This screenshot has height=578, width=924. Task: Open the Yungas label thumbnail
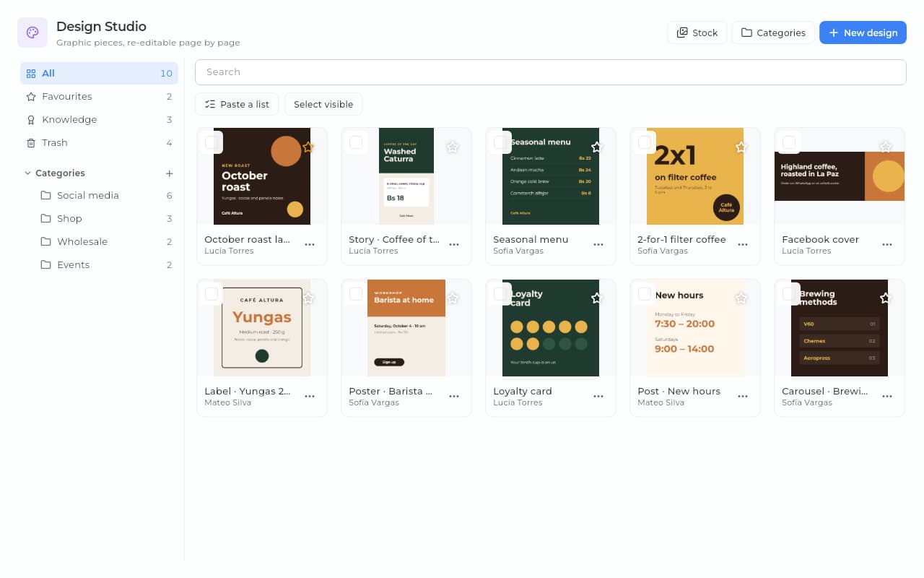click(262, 328)
